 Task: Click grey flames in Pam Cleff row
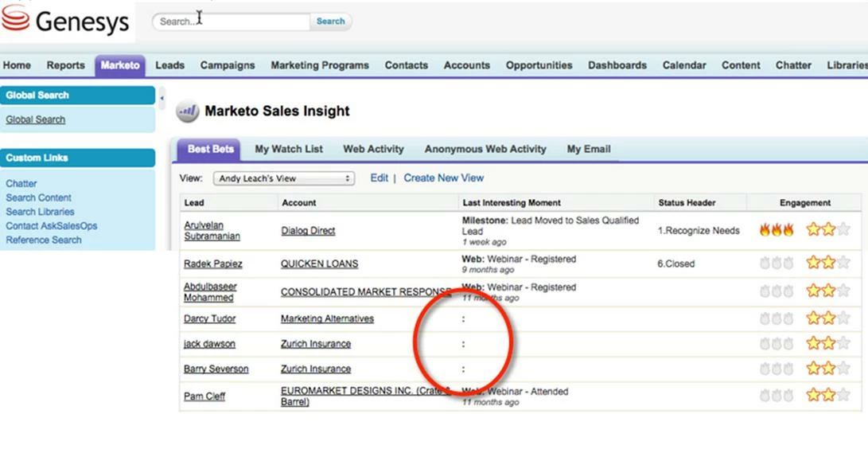pyautogui.click(x=777, y=396)
